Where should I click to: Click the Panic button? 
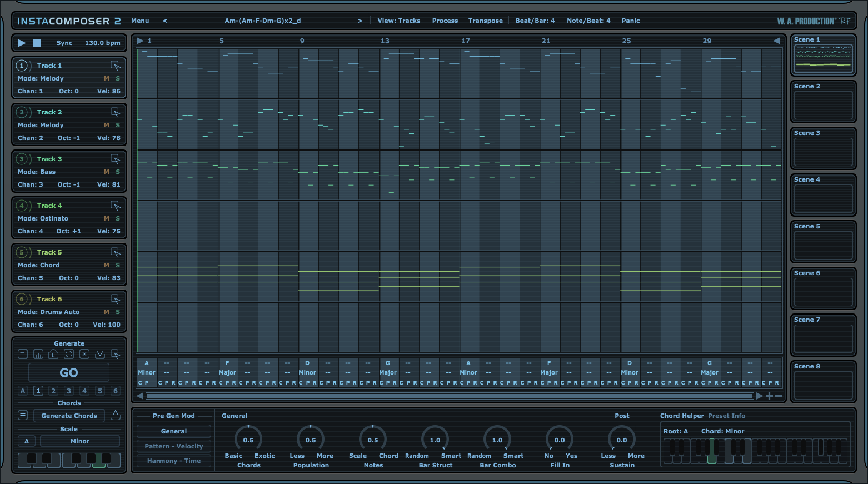(x=631, y=21)
